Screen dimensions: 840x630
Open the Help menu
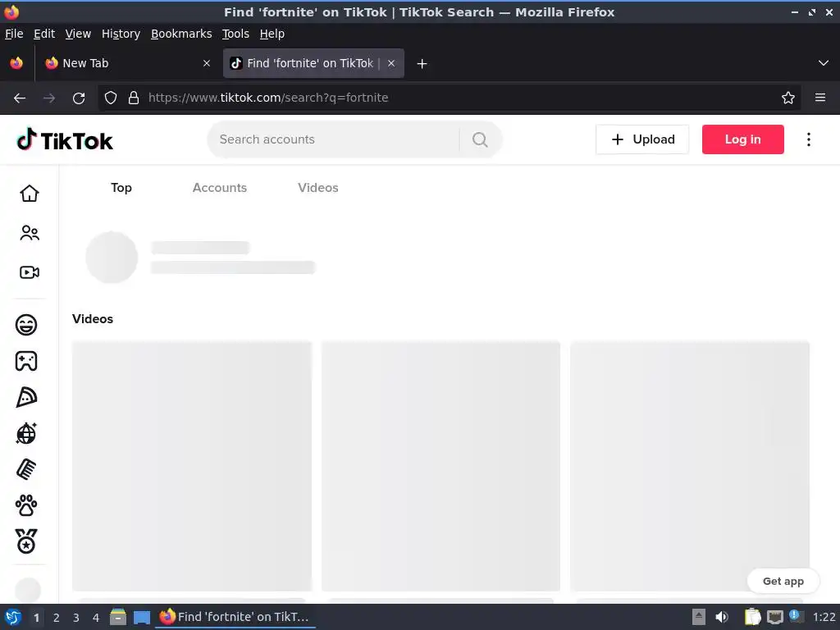click(272, 34)
